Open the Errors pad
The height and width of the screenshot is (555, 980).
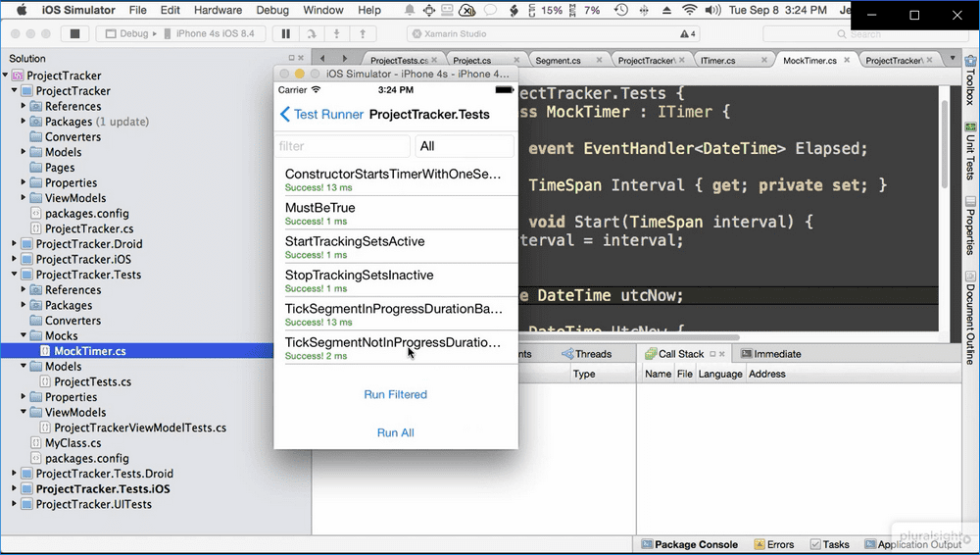tap(774, 544)
